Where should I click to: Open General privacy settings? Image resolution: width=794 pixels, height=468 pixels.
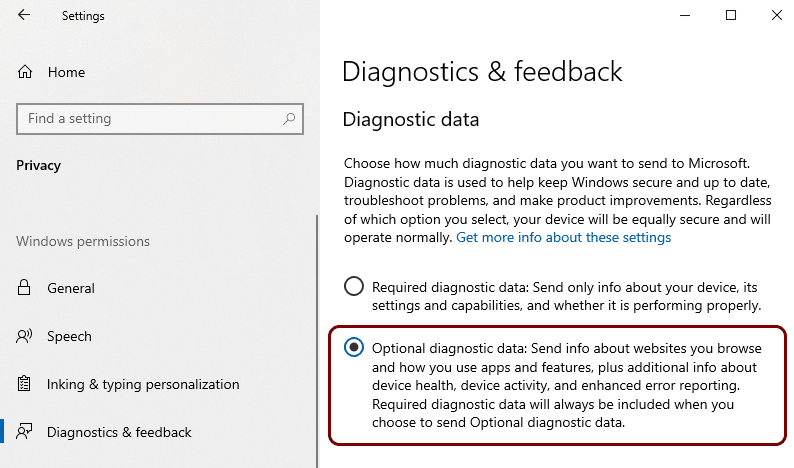tap(71, 288)
